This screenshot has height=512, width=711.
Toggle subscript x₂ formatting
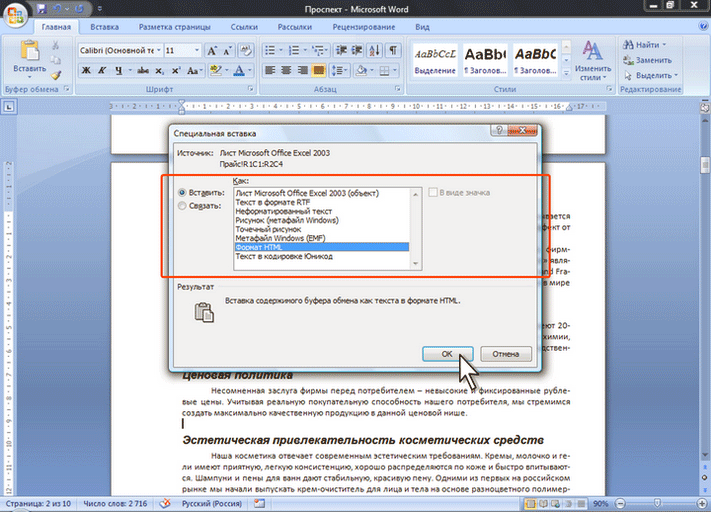159,70
